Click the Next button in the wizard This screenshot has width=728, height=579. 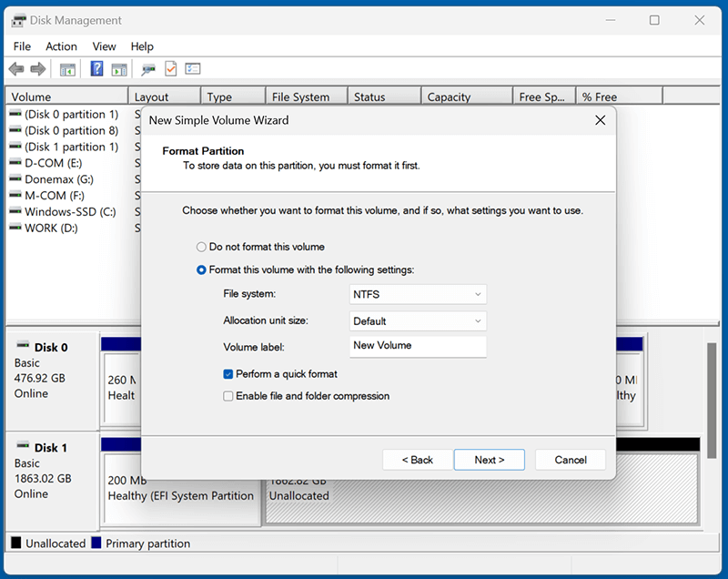pyautogui.click(x=489, y=460)
